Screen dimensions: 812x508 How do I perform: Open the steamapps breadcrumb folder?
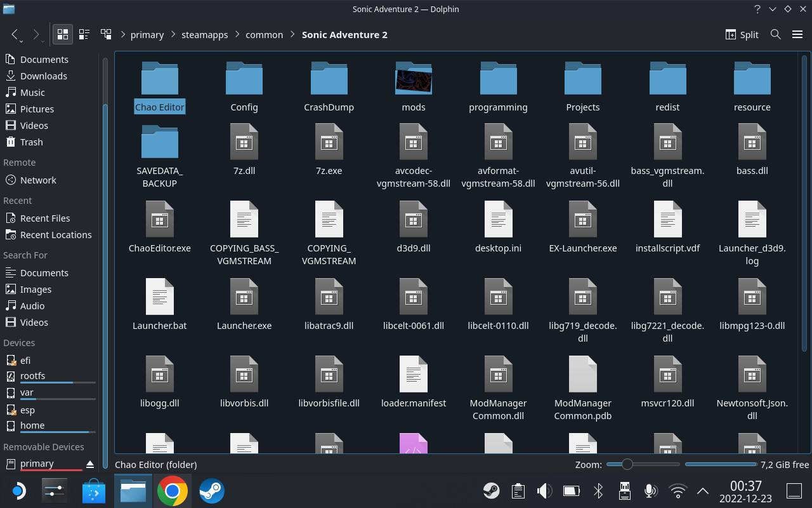(204, 34)
